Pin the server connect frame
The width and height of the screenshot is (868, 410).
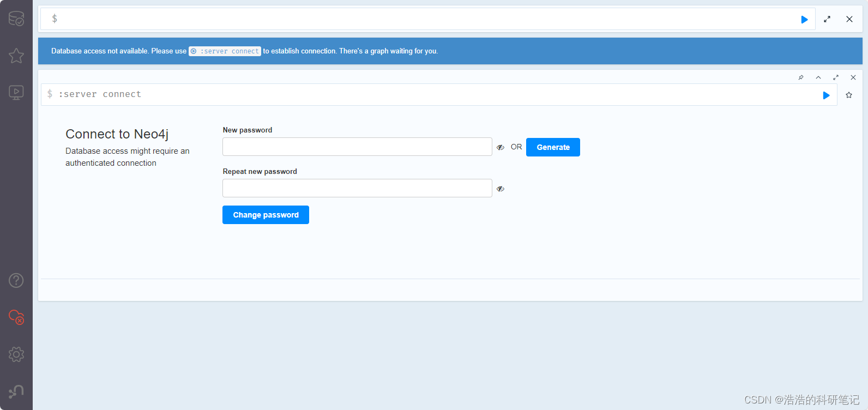point(801,77)
